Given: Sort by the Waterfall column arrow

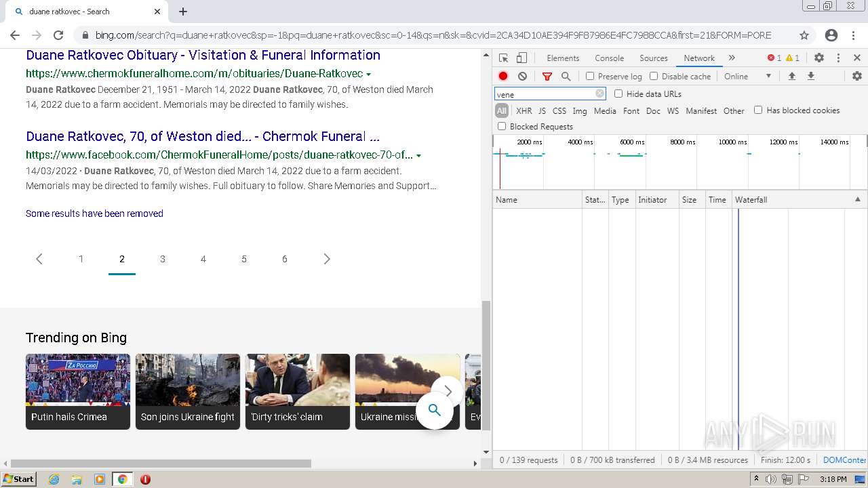Looking at the screenshot, I should tap(858, 199).
